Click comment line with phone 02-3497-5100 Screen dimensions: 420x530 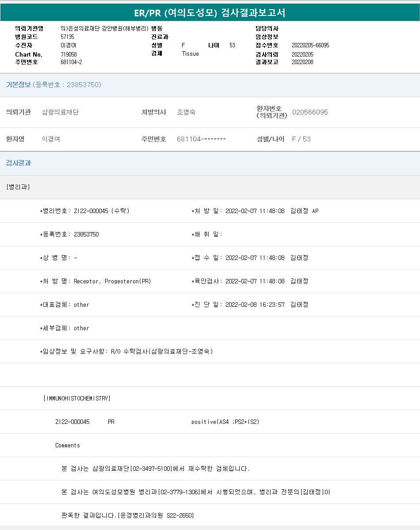[156, 469]
